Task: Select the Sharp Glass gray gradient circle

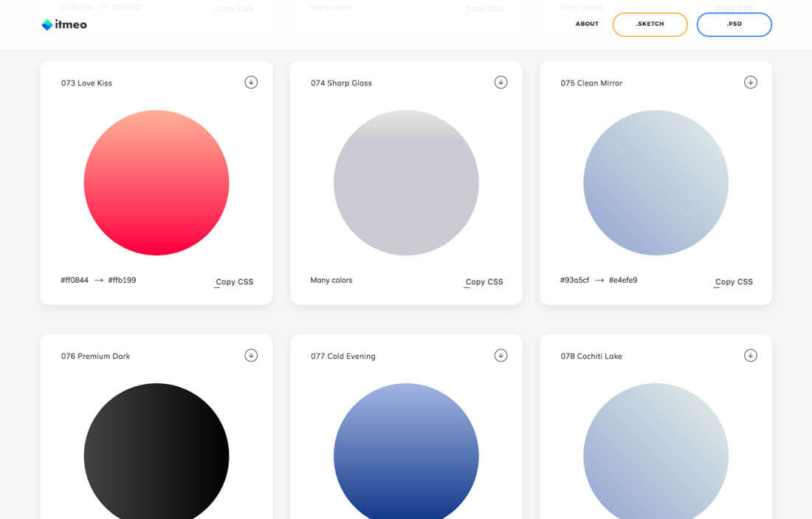Action: click(x=406, y=182)
